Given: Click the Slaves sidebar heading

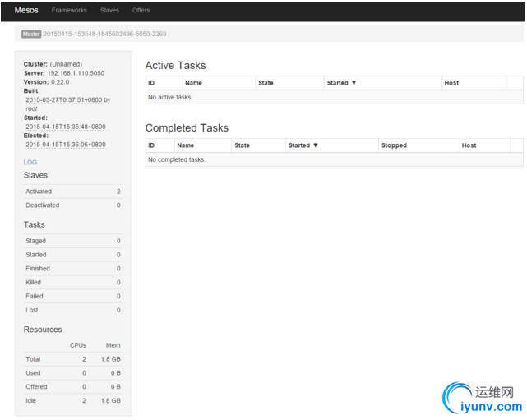Looking at the screenshot, I should pos(35,175).
